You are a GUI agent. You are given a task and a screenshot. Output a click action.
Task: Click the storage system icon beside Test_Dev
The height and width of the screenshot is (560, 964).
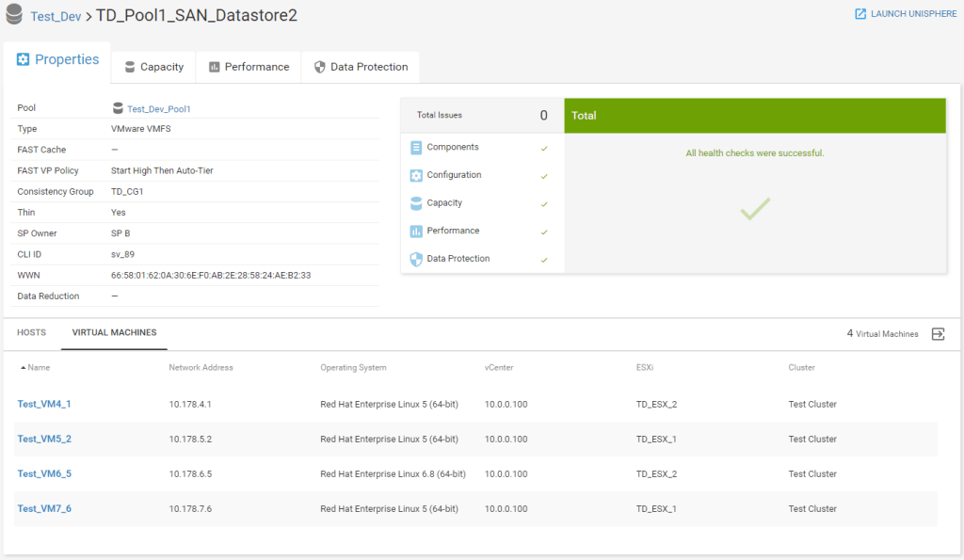tap(14, 16)
